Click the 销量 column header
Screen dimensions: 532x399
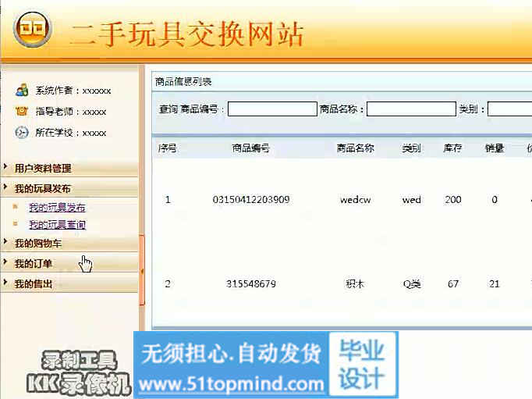coord(494,148)
